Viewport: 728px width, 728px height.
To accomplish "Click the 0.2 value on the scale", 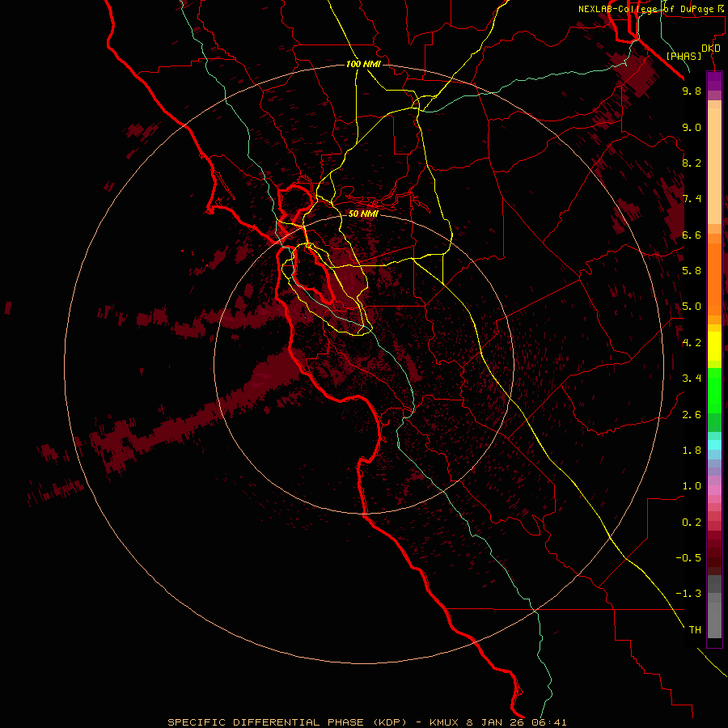I will point(692,523).
